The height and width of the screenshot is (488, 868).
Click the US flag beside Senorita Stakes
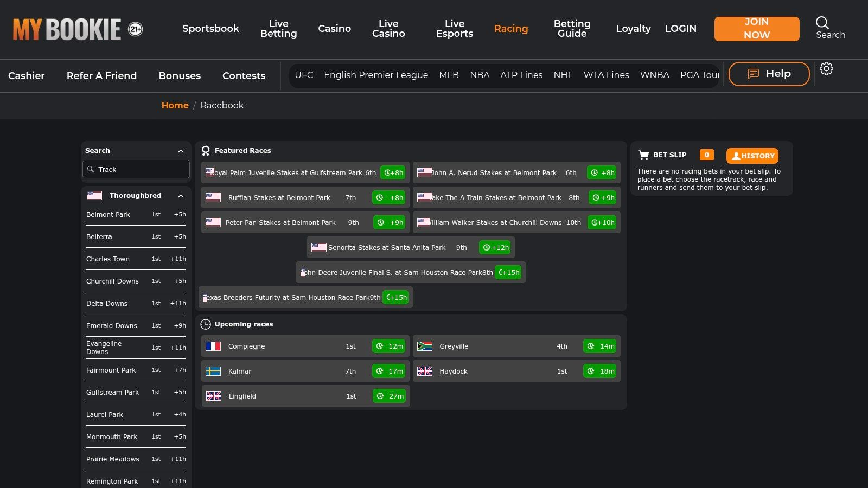click(319, 247)
